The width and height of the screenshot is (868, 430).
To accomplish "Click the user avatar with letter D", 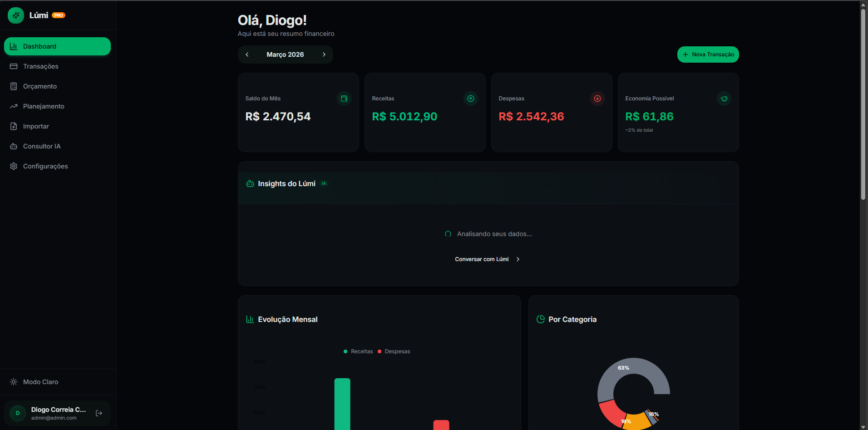I will [x=18, y=413].
